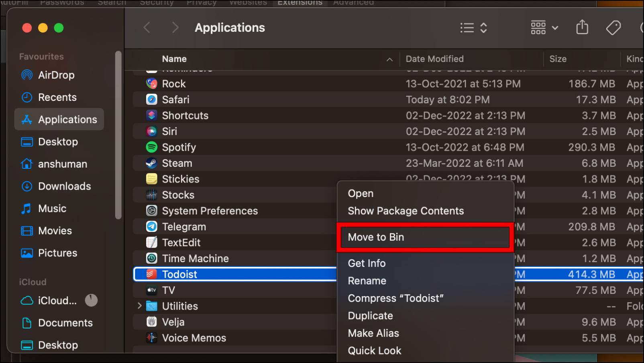
Task: Open the first Desktop sidebar item under Favourites
Action: 59,142
